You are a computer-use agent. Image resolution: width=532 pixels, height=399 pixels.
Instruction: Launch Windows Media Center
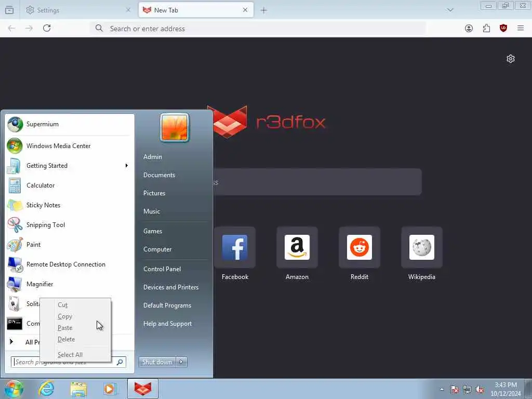click(x=69, y=146)
